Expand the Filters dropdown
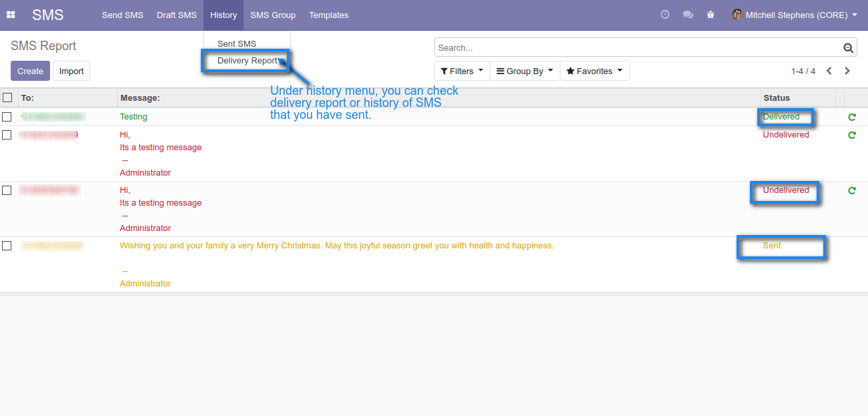 pyautogui.click(x=462, y=71)
